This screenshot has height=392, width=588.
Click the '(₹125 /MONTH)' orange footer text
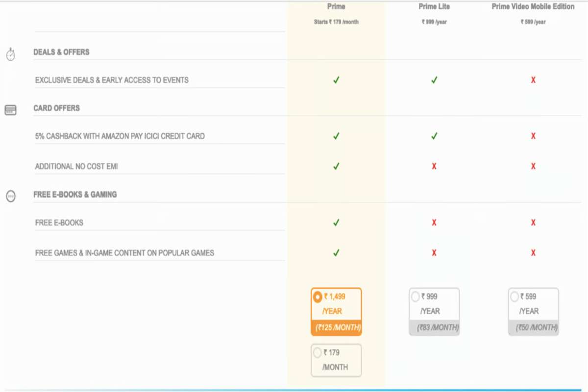338,328
